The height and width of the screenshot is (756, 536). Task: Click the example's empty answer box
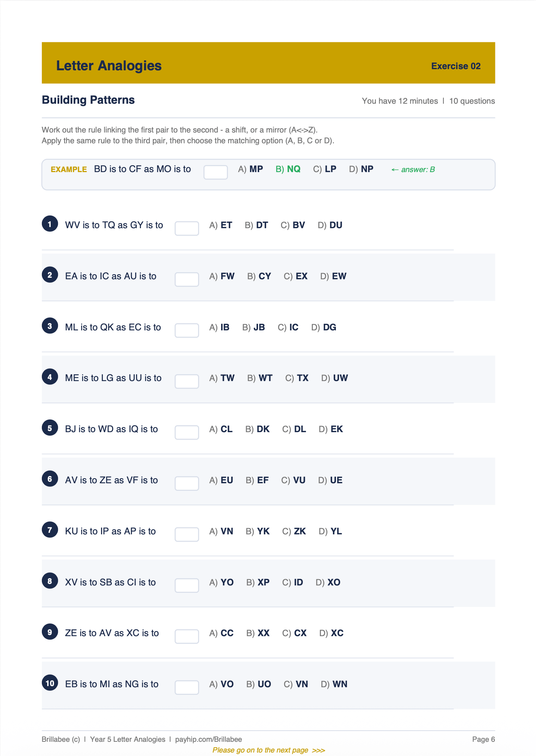coord(215,172)
